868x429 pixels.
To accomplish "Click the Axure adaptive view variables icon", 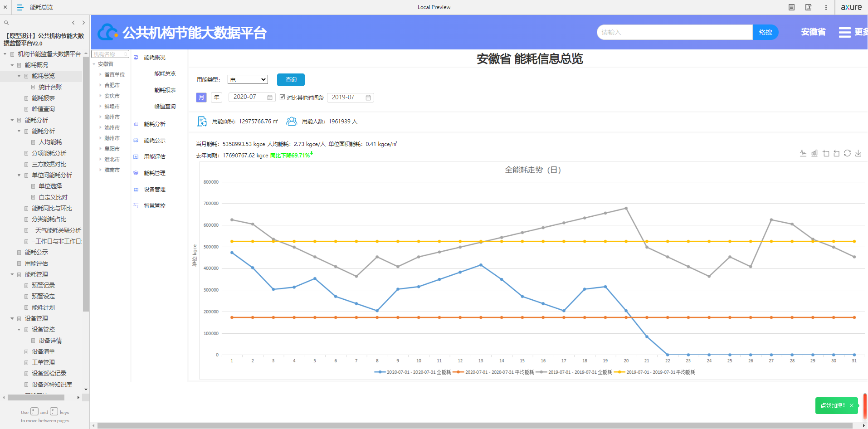I will click(x=808, y=7).
